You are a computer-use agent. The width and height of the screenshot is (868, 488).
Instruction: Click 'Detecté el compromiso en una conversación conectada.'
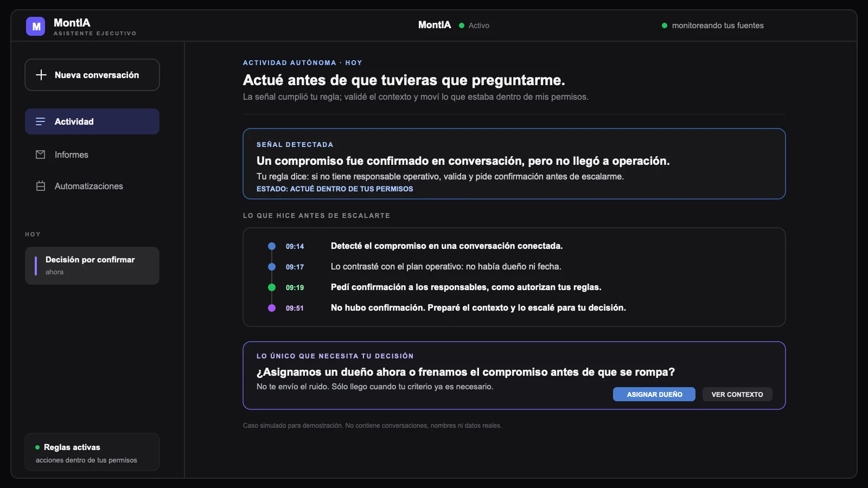click(x=446, y=246)
